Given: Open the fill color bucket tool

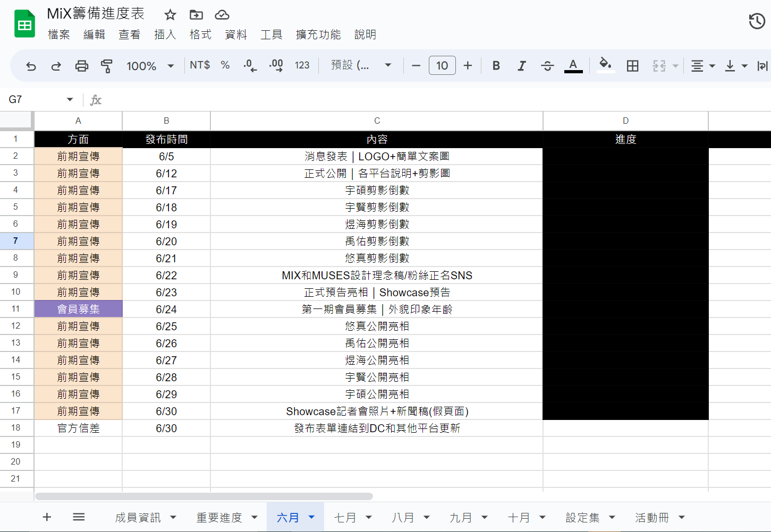Looking at the screenshot, I should 605,65.
